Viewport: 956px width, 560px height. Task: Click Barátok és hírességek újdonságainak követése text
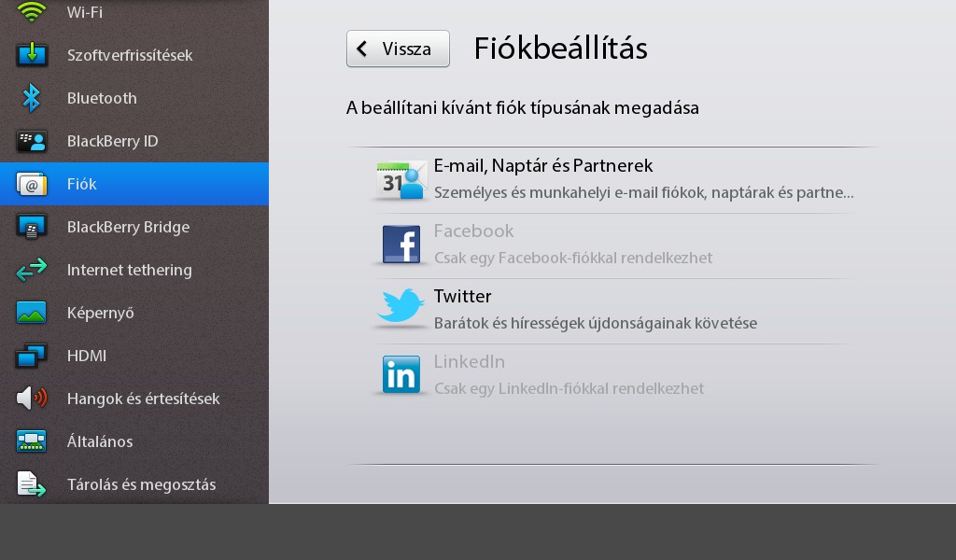coord(596,324)
